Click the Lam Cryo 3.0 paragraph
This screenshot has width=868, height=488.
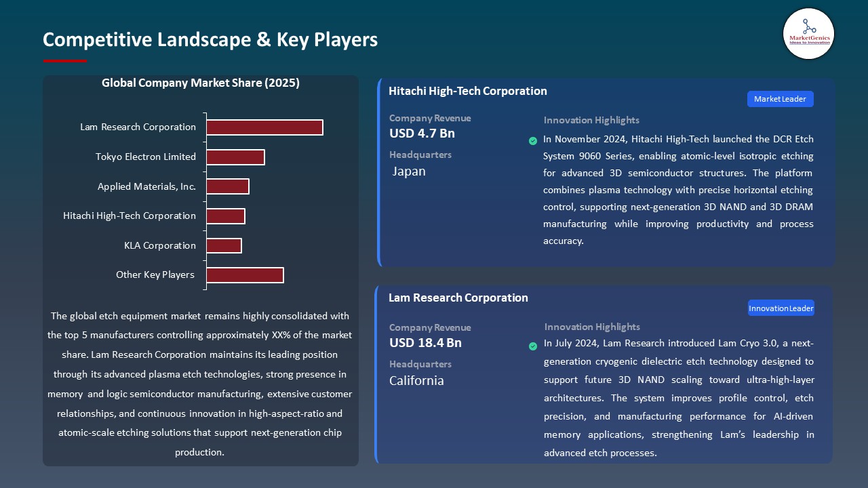coord(679,398)
